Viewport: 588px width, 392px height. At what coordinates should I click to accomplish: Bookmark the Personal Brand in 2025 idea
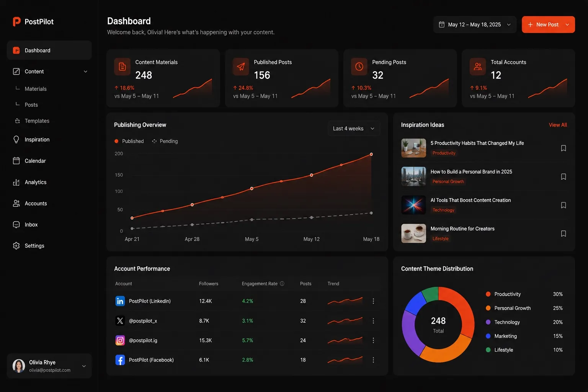563,177
